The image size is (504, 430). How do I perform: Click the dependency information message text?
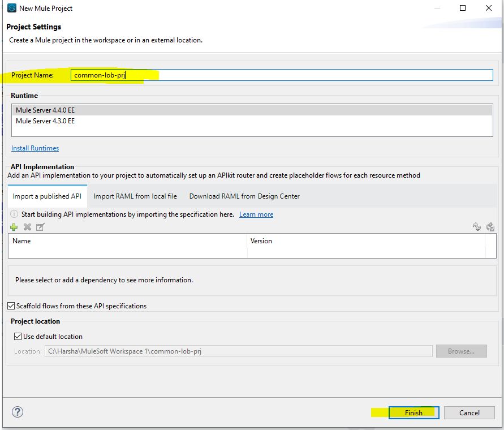[104, 280]
